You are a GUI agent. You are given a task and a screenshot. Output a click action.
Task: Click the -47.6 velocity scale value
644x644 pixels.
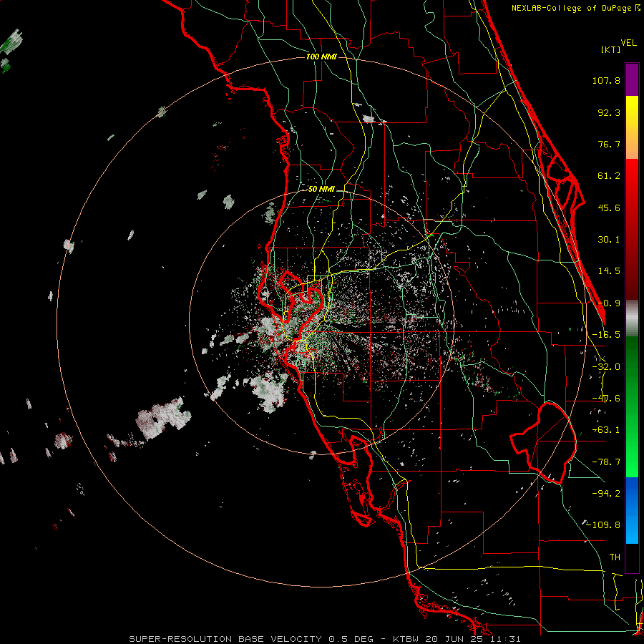(x=606, y=399)
